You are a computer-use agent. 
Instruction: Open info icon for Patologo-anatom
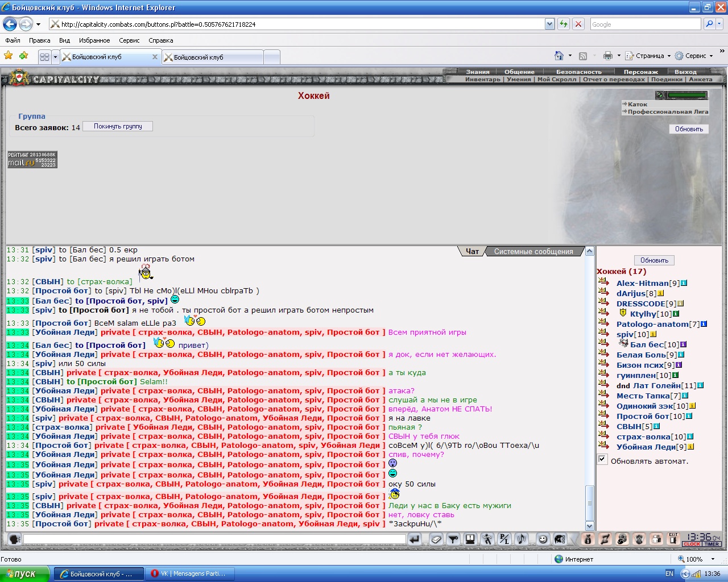704,324
